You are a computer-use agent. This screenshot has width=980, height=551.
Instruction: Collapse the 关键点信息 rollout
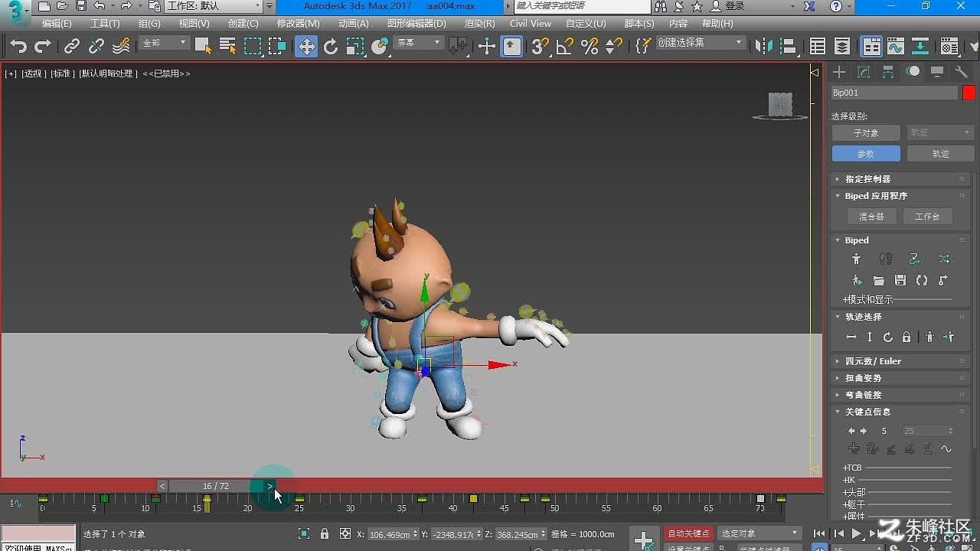click(x=900, y=412)
